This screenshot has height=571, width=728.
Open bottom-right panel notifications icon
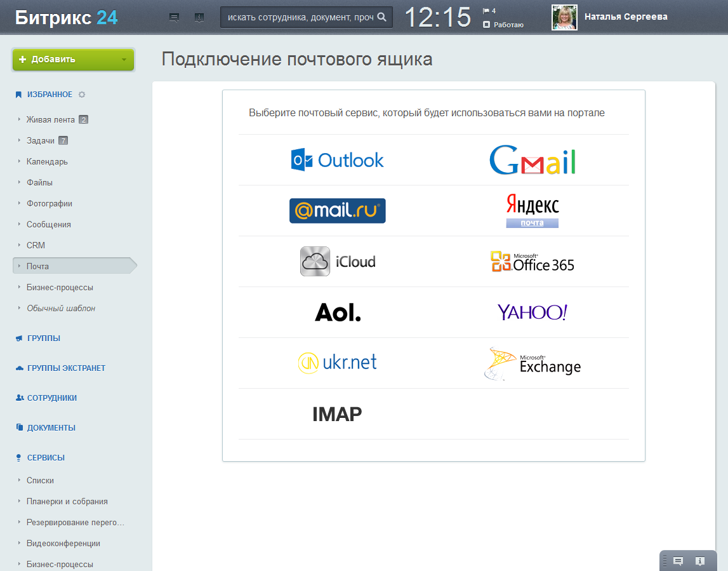click(699, 561)
